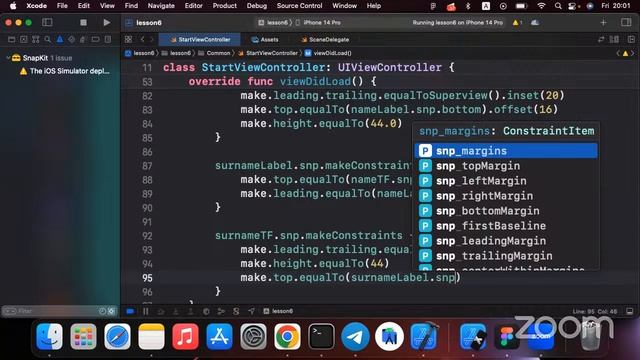This screenshot has width=640, height=360.
Task: Open Finder from the Dock
Action: [49, 337]
